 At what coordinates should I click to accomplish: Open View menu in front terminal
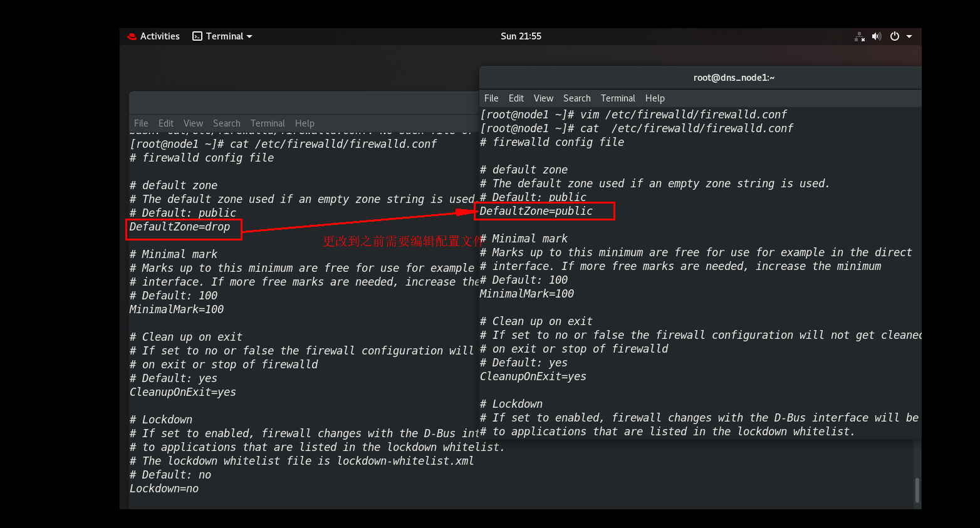point(543,98)
